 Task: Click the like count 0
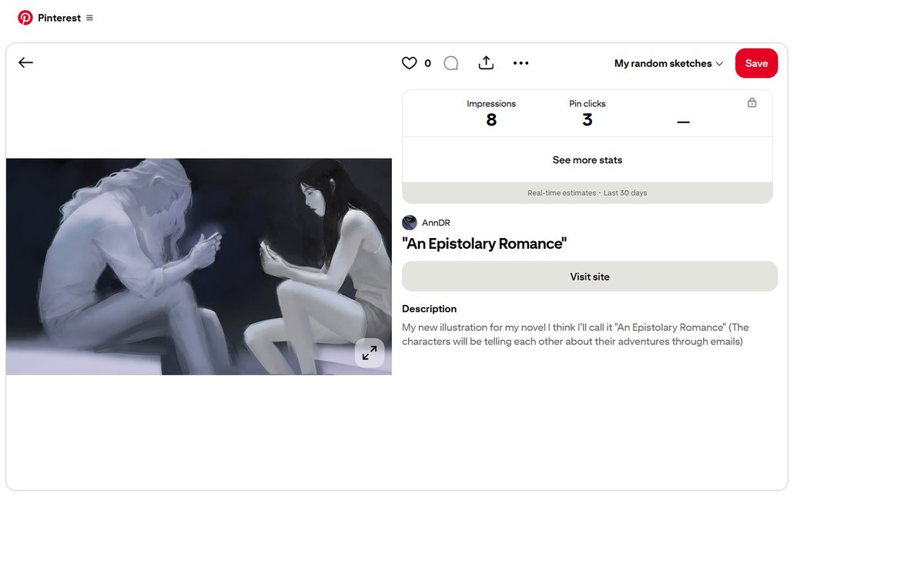point(428,64)
